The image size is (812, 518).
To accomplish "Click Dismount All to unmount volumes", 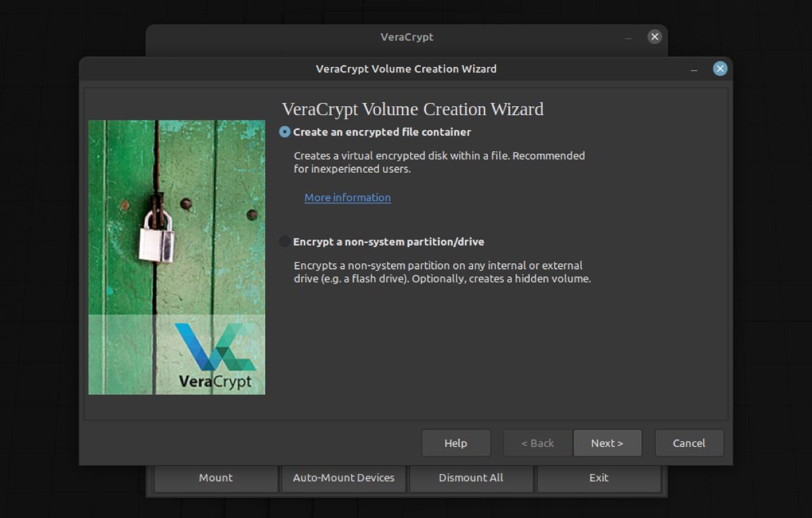I will click(471, 477).
